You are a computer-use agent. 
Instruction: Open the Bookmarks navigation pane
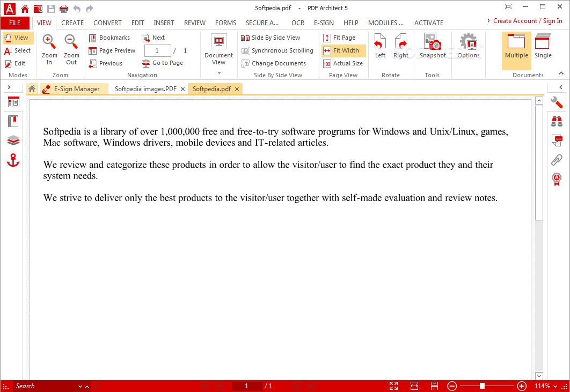(109, 38)
